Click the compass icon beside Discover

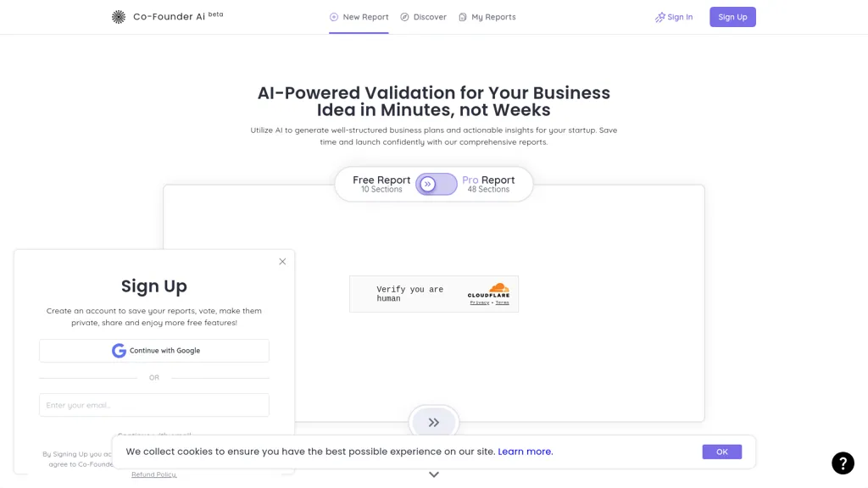pyautogui.click(x=404, y=17)
